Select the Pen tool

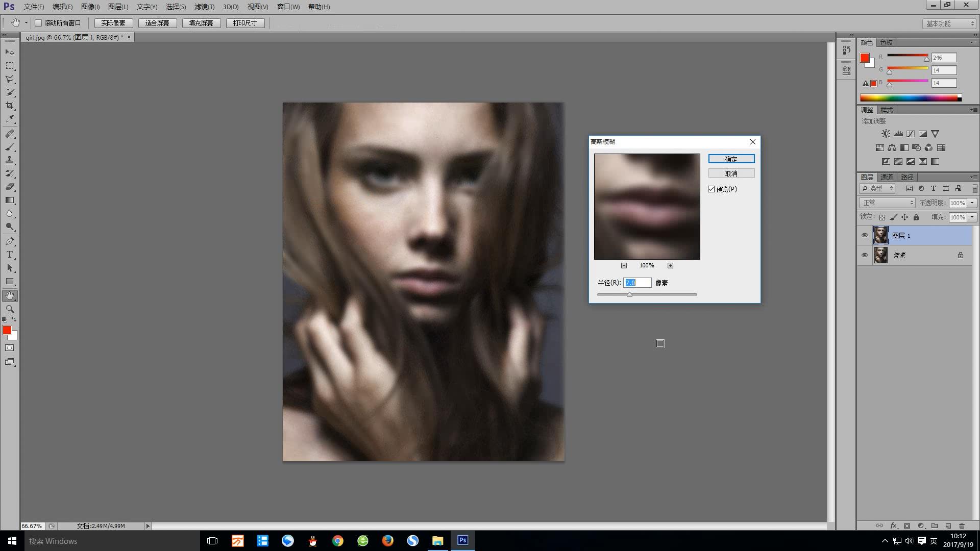click(10, 241)
